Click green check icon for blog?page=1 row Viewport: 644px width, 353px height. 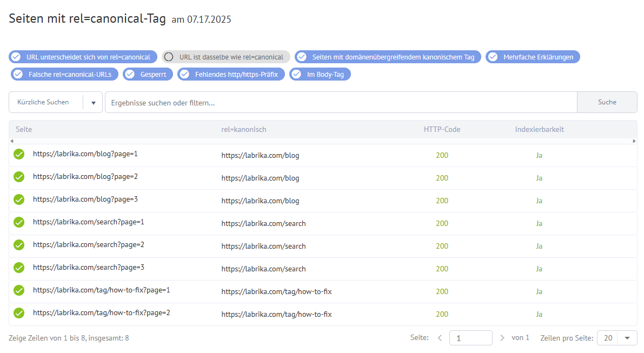pos(19,154)
